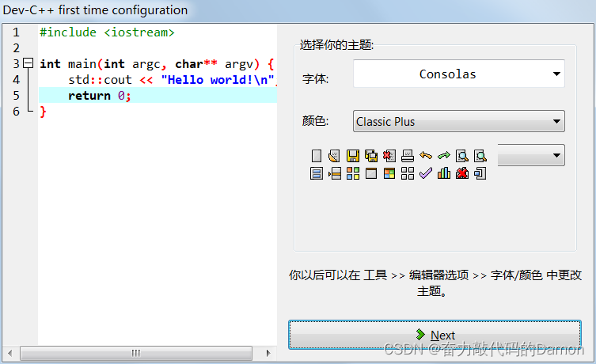Click the highlighted 'return 0;' line
This screenshot has height=364, width=596.
[158, 96]
